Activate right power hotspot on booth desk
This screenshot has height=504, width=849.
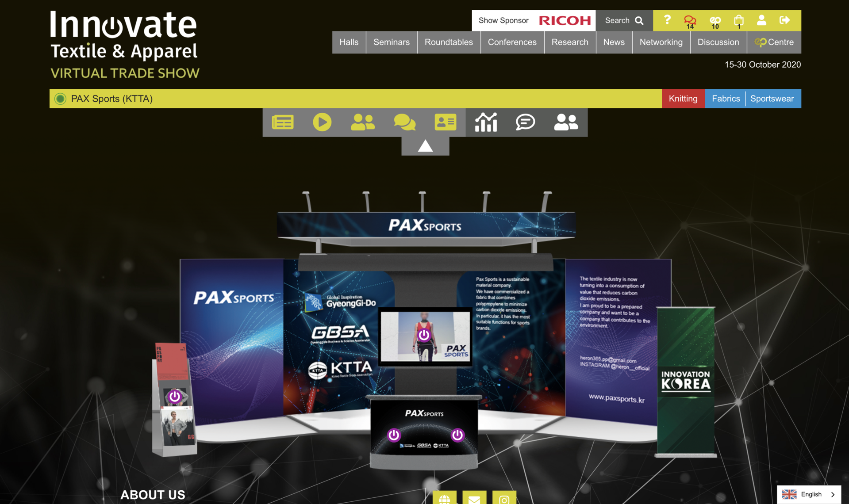point(457,435)
